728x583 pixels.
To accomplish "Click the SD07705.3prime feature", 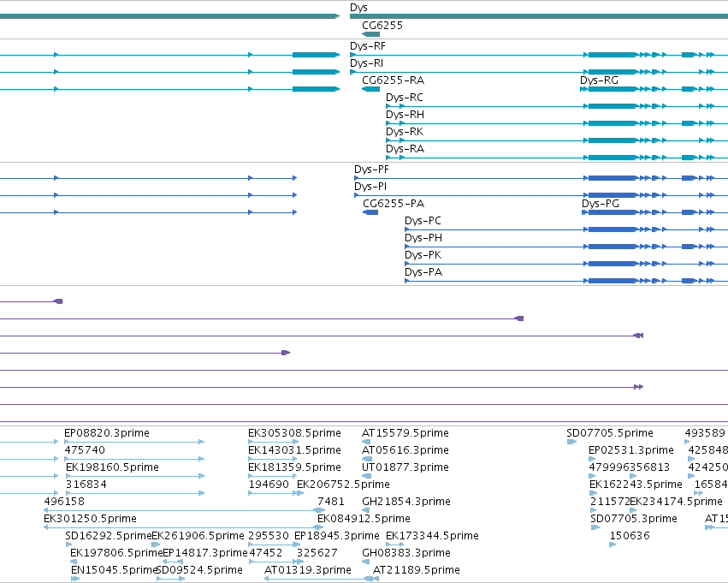I will pos(634,520).
